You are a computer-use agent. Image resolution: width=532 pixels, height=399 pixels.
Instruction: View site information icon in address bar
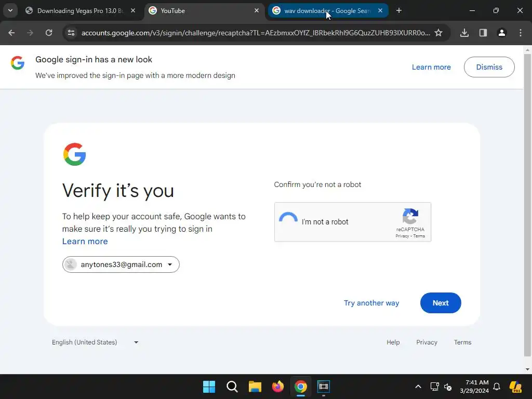(71, 33)
